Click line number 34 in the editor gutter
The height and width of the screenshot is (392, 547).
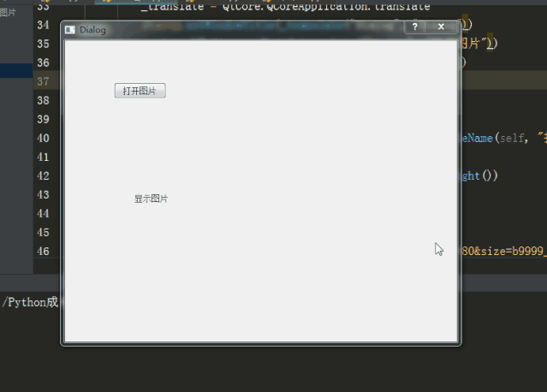[44, 25]
